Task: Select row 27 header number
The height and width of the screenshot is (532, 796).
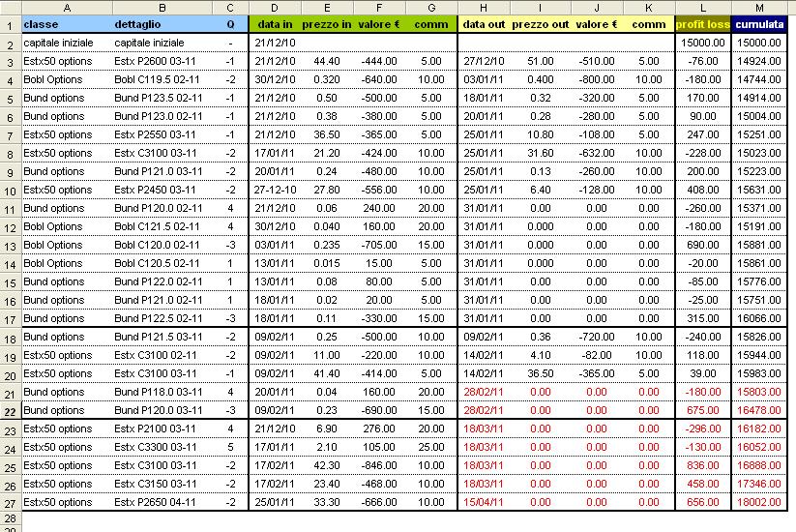Action: [10, 503]
